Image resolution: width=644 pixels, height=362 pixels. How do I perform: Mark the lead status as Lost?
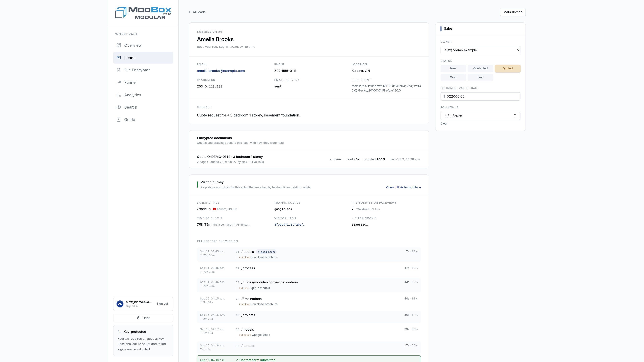pyautogui.click(x=480, y=77)
